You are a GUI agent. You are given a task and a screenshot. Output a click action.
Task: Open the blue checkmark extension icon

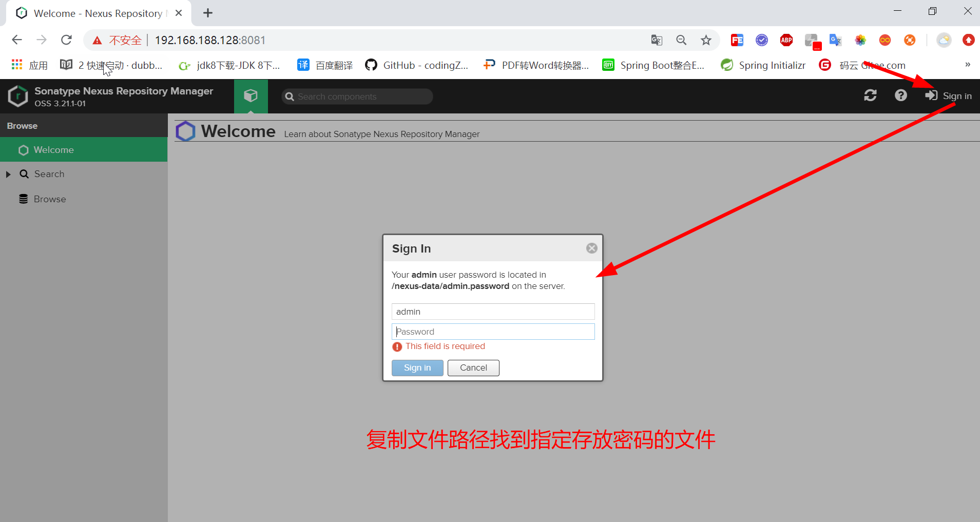[762, 40]
